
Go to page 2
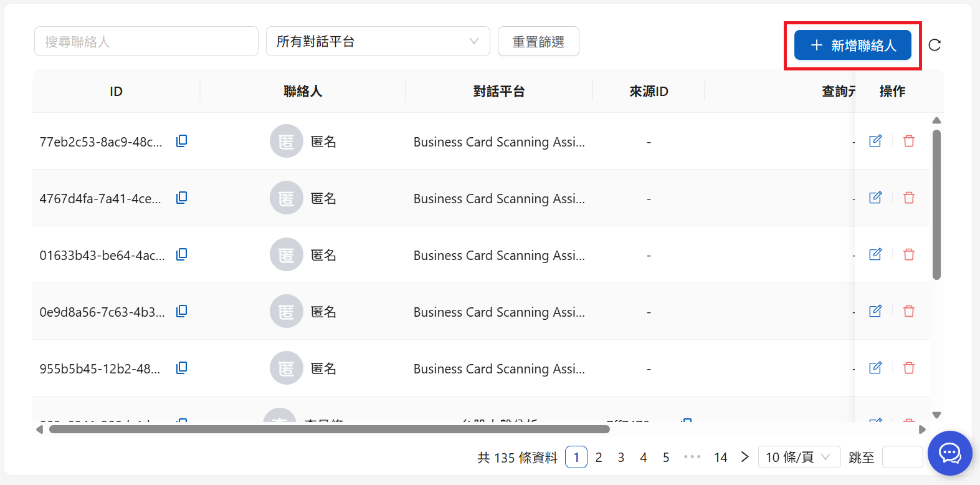pyautogui.click(x=599, y=458)
